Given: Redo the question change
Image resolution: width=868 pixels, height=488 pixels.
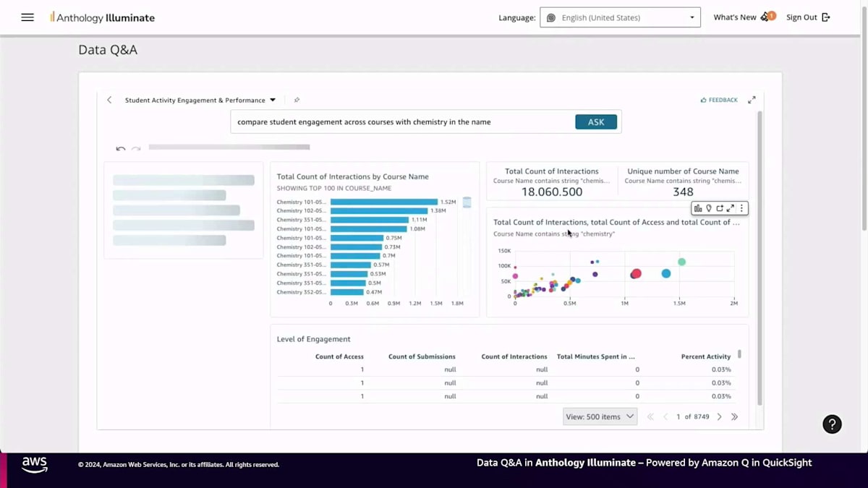Looking at the screenshot, I should (136, 148).
